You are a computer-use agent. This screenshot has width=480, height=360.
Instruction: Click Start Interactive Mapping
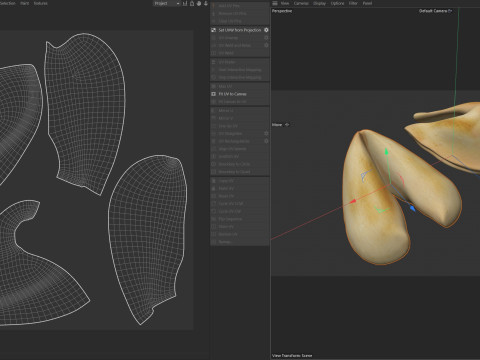[240, 70]
